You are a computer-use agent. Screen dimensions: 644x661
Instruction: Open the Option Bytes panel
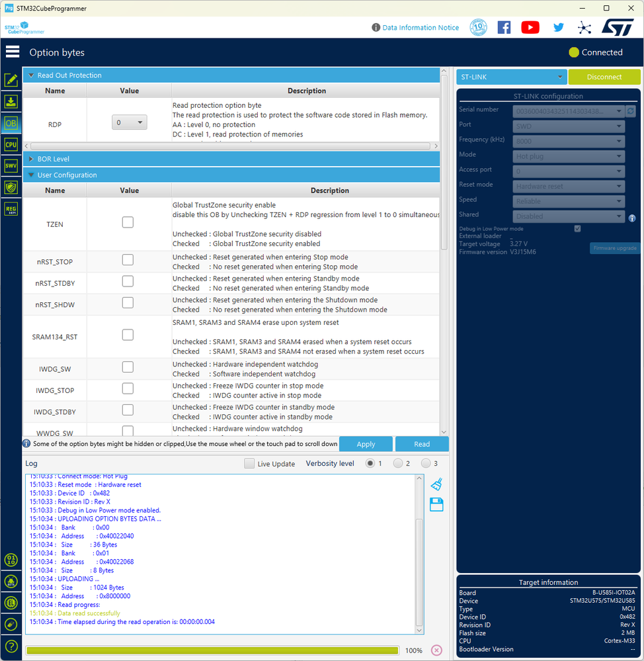click(11, 123)
